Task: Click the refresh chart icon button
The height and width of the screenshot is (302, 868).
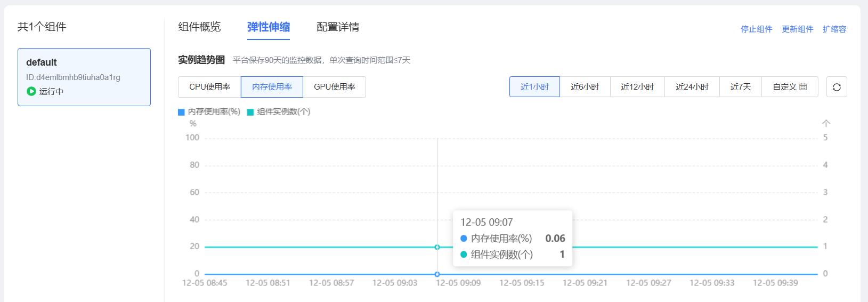Action: point(837,87)
